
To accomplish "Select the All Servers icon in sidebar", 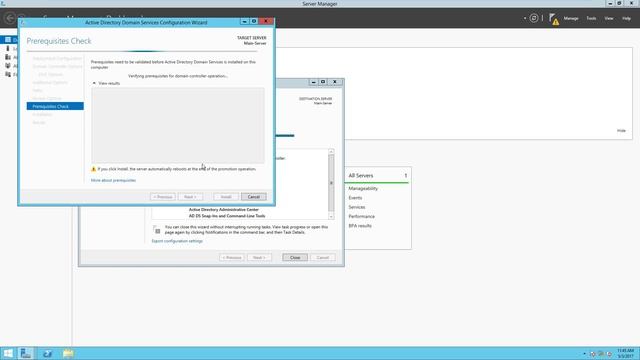I will pyautogui.click(x=8, y=57).
